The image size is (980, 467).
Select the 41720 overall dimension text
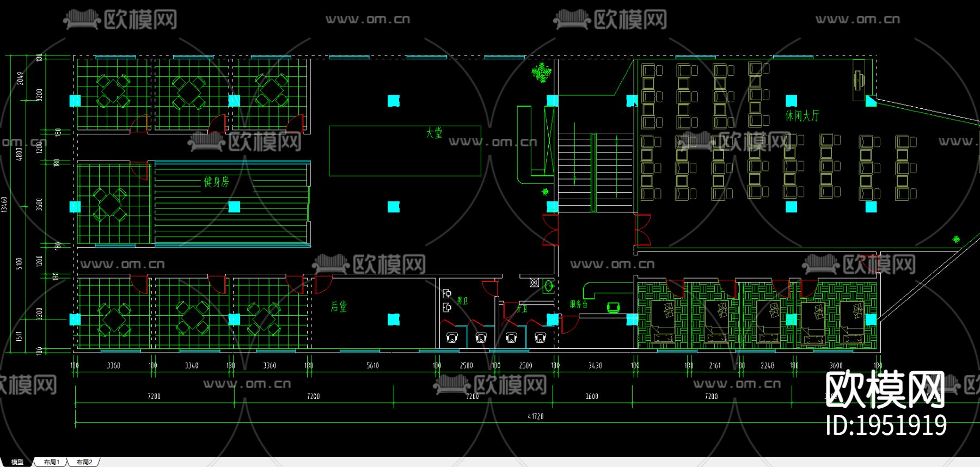535,416
